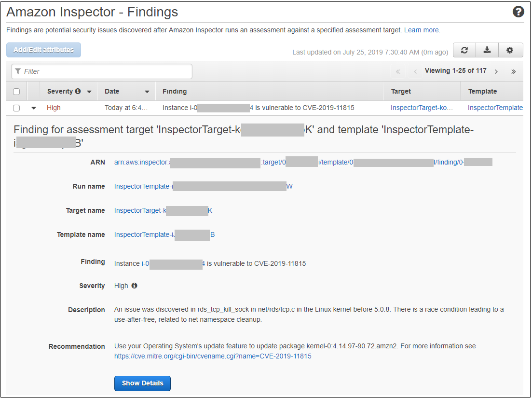Screen dimensions: 532x398
Task: Go to previous page of findings
Action: (x=415, y=71)
